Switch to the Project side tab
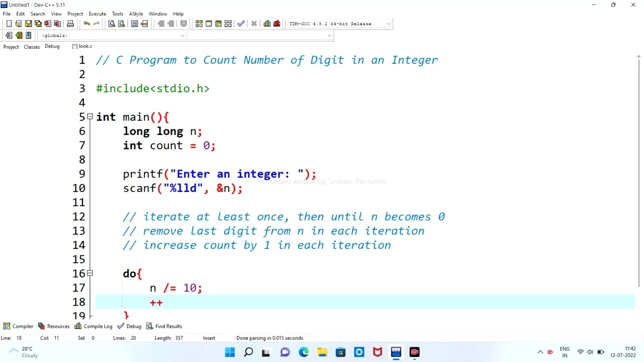Image resolution: width=644 pixels, height=362 pixels. point(11,47)
